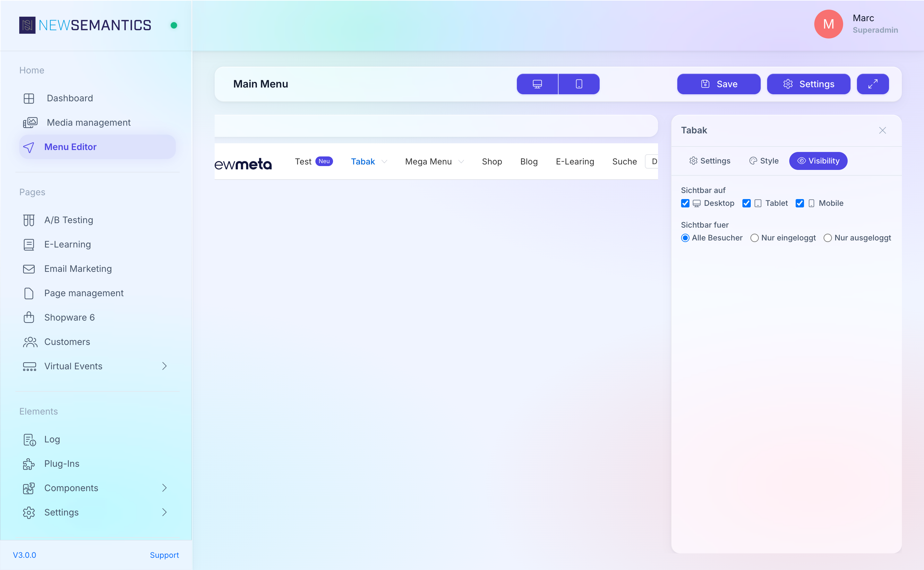Close the Tabak panel
The image size is (924, 570).
point(882,130)
